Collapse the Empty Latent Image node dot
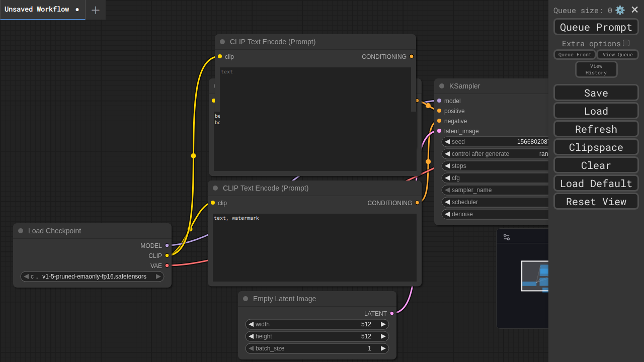 pos(246,299)
